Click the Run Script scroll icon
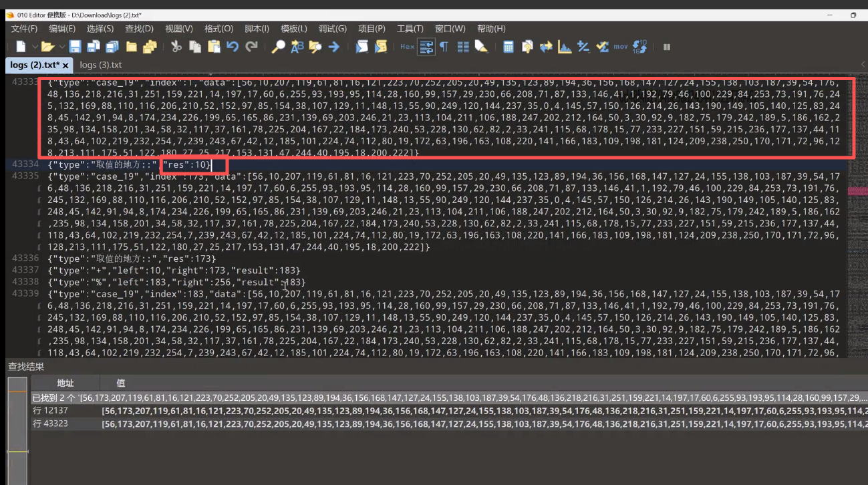 click(x=361, y=47)
